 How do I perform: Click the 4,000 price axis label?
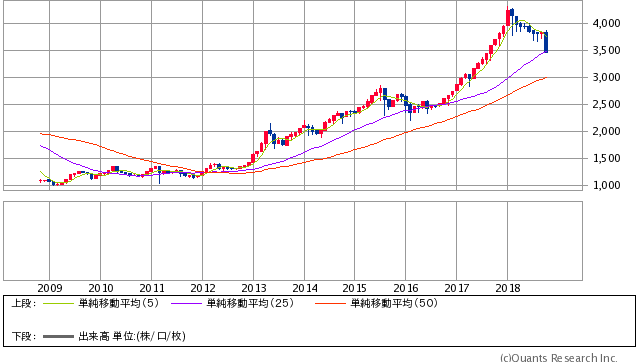[x=606, y=24]
